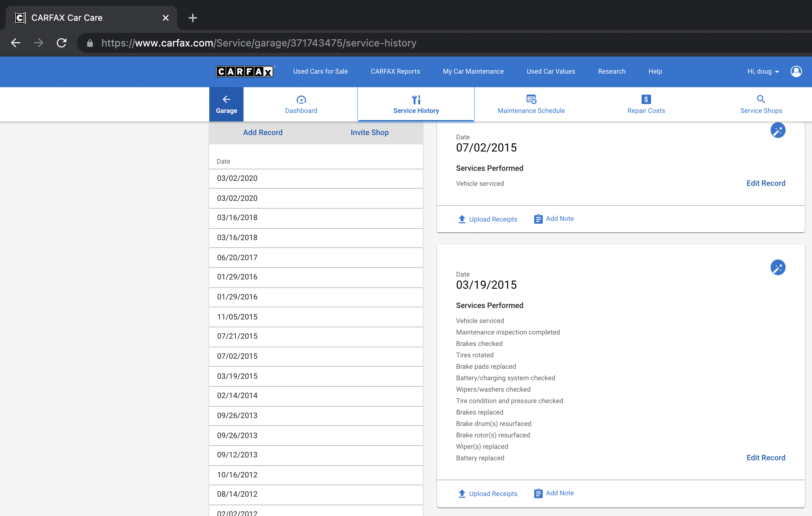Select the second 03/02/2020 date row

click(x=316, y=198)
